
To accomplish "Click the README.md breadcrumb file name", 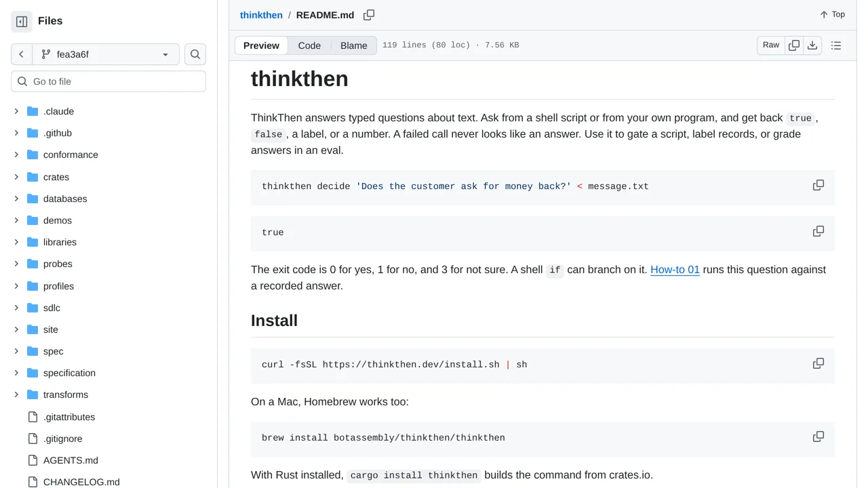I will coord(325,15).
